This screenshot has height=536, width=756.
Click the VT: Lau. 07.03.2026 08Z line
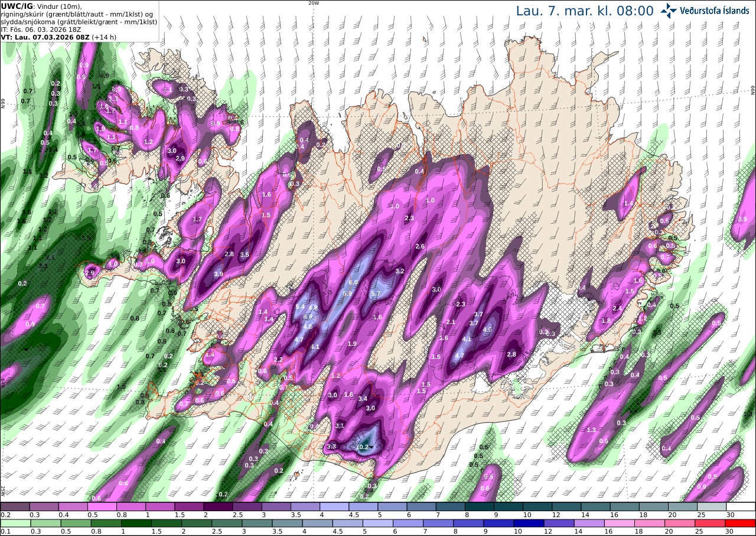click(58, 37)
